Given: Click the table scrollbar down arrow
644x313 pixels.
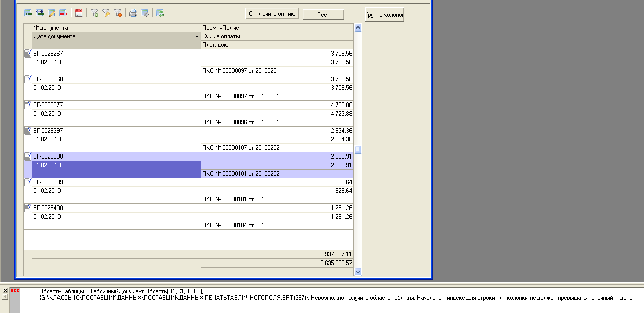Looking at the screenshot, I should [x=358, y=272].
